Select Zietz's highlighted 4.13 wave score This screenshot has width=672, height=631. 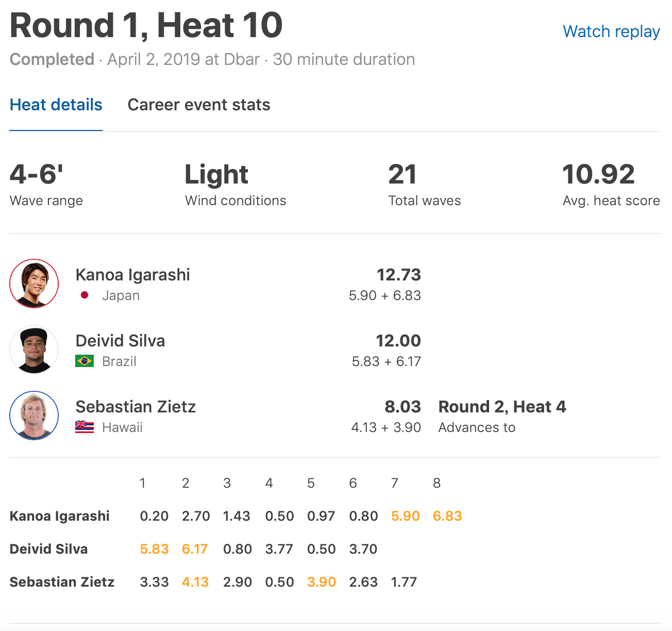[195, 582]
